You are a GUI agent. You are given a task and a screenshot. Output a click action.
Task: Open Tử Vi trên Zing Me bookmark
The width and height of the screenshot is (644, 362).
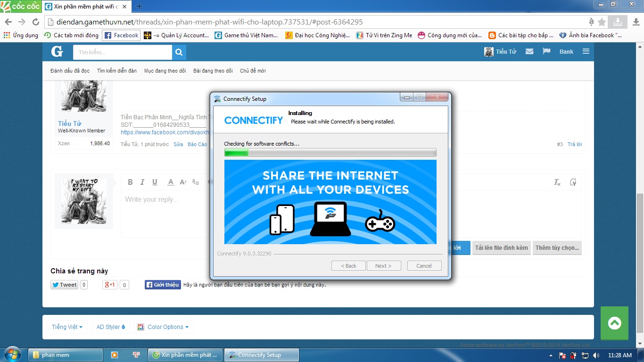click(384, 35)
